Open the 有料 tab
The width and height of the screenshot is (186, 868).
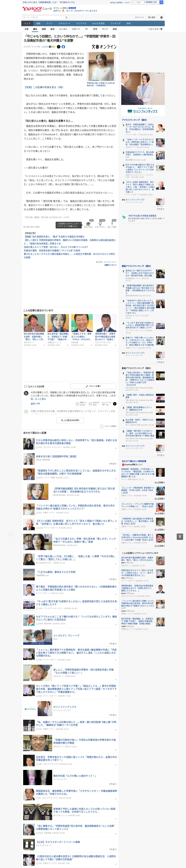[x=128, y=23]
